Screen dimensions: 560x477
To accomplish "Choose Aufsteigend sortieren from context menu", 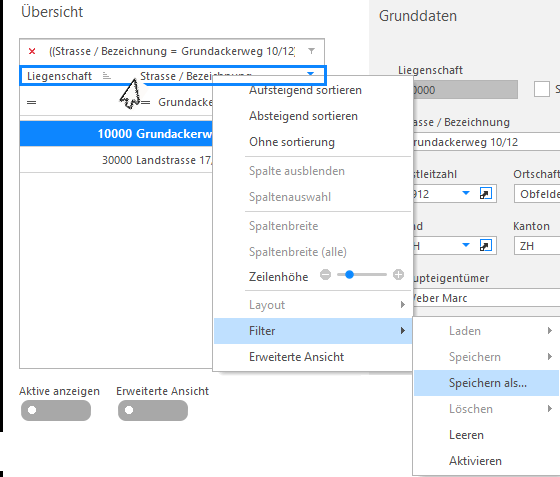I will click(x=312, y=90).
